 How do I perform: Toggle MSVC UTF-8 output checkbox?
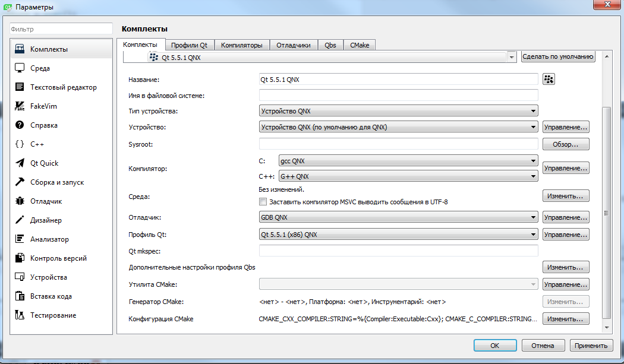coord(263,202)
